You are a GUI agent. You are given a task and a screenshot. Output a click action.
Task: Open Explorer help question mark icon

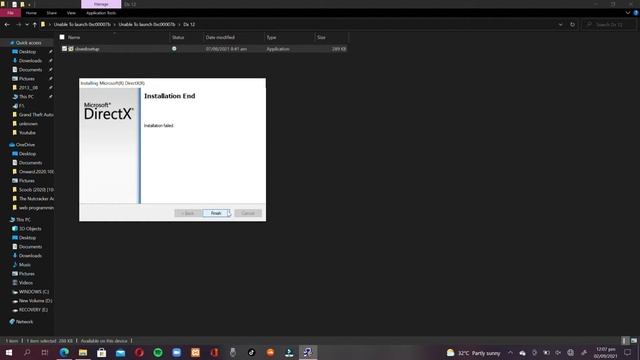[636, 13]
